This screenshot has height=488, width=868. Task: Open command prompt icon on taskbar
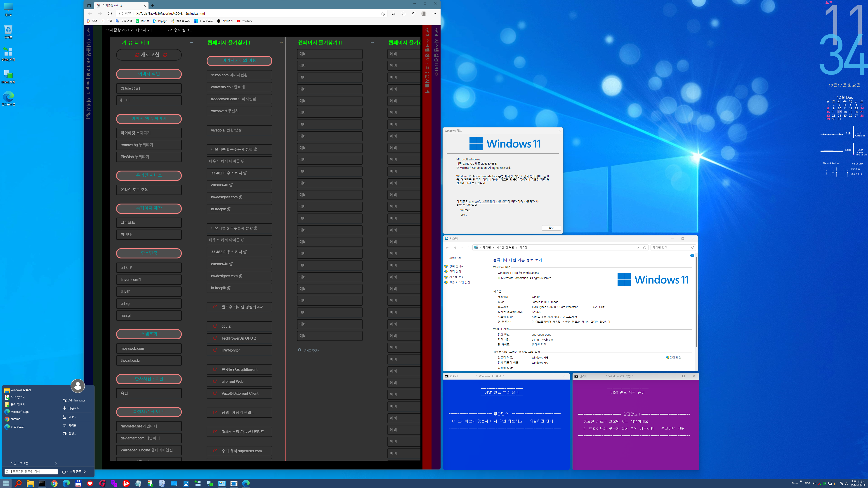click(x=42, y=483)
